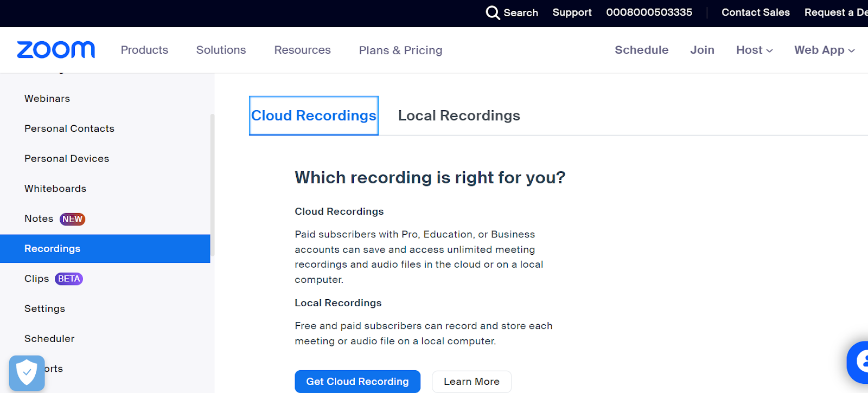868x393 pixels.
Task: Open Webinars in the sidebar
Action: click(x=47, y=99)
